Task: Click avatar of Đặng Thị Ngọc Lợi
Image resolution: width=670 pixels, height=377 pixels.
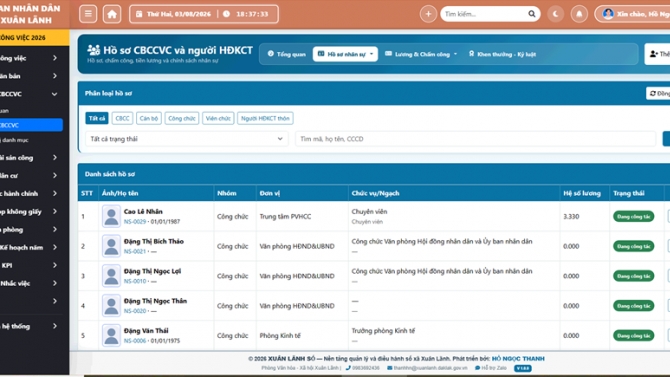Action: coord(111,276)
